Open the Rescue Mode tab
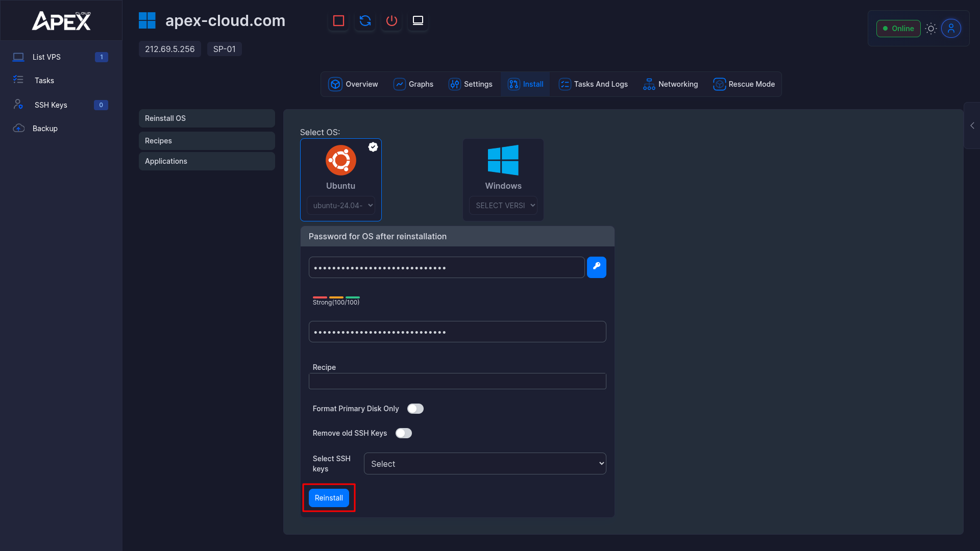Image resolution: width=980 pixels, height=551 pixels. (x=744, y=84)
